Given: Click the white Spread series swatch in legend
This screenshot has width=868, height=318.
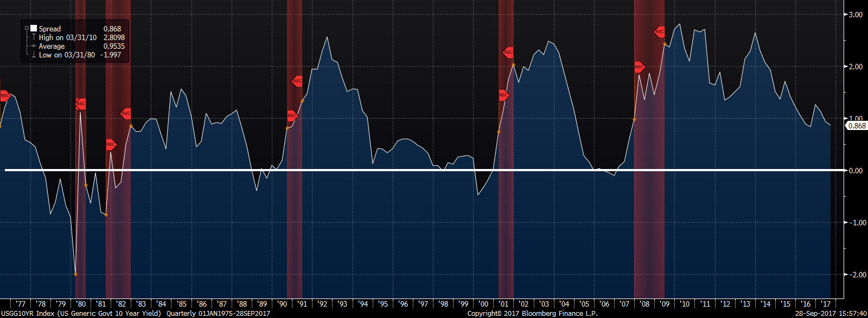Looking at the screenshot, I should pyautogui.click(x=34, y=29).
